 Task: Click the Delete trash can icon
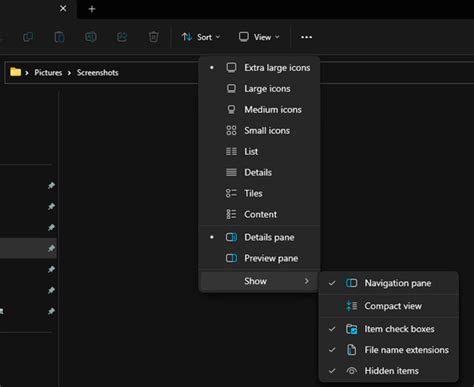153,37
